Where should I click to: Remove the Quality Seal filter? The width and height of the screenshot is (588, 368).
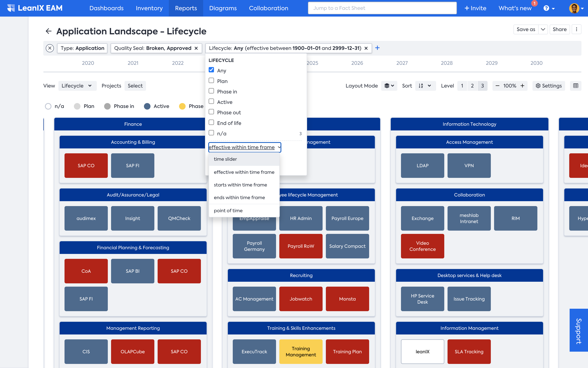[x=196, y=48]
